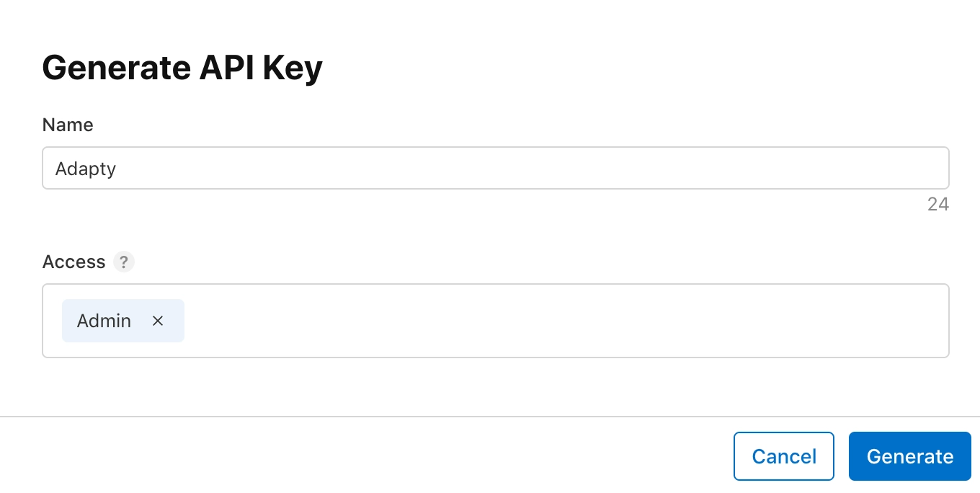Click the Access field to add more permissions
This screenshot has height=493, width=980.
[x=504, y=321]
